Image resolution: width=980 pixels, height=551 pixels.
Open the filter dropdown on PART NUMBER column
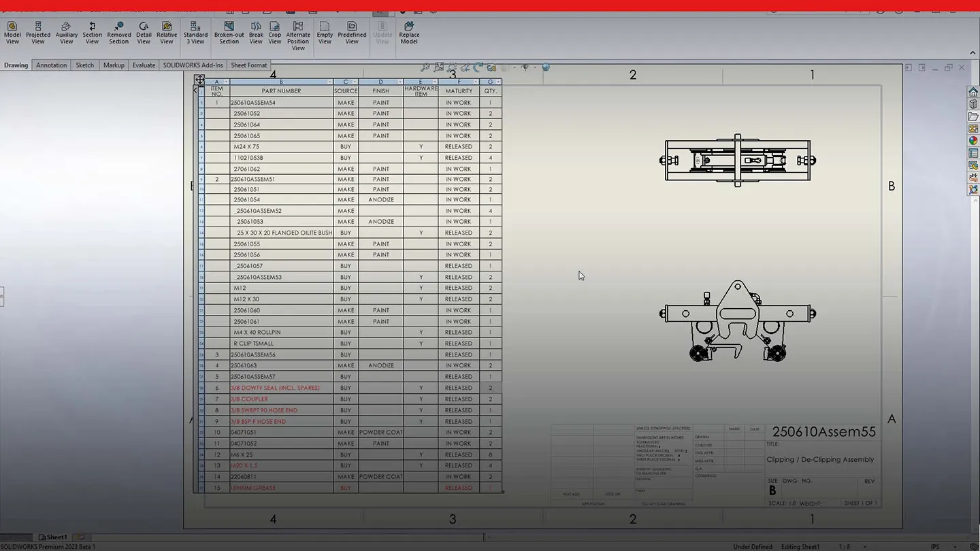329,82
